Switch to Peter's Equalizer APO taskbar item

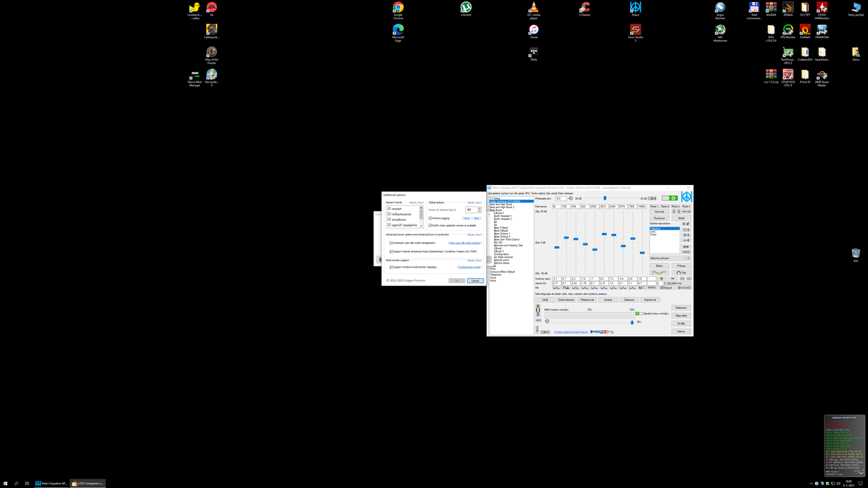pos(52,483)
